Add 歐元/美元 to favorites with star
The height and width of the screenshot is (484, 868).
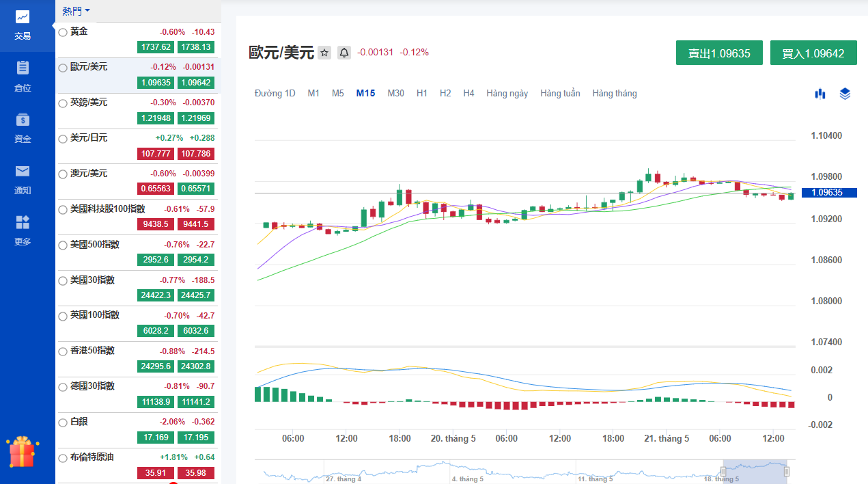[x=324, y=53]
